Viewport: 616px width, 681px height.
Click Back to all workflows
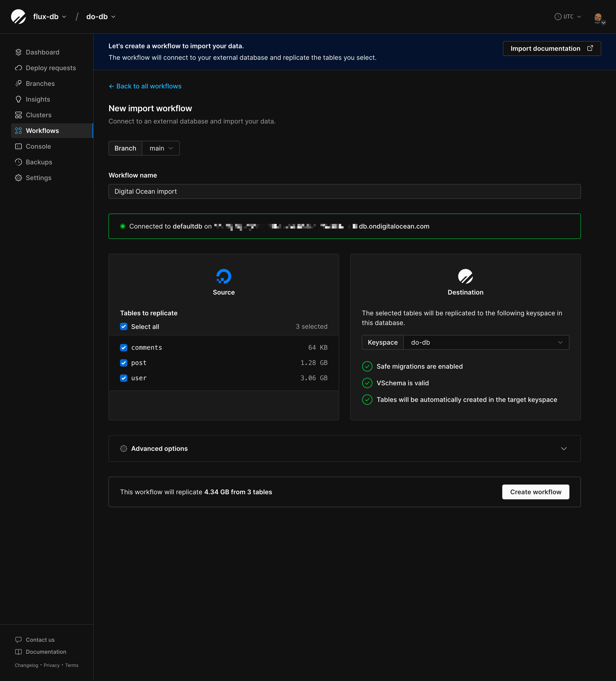[x=145, y=86]
